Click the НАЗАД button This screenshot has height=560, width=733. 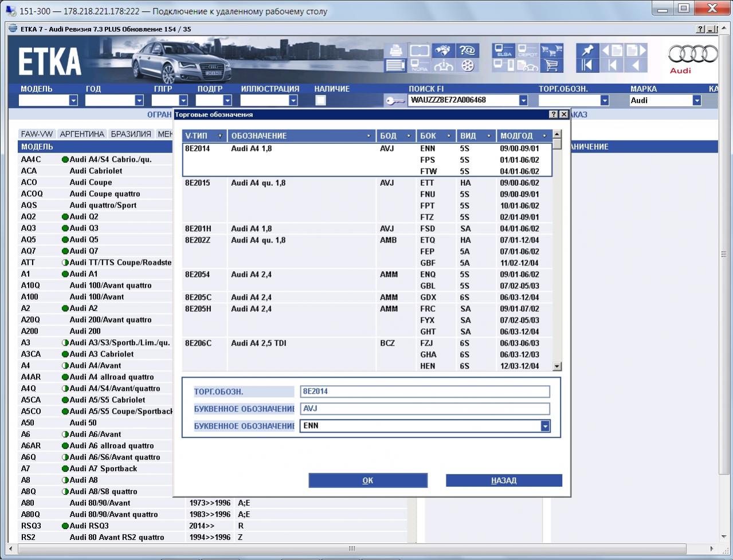pos(504,480)
